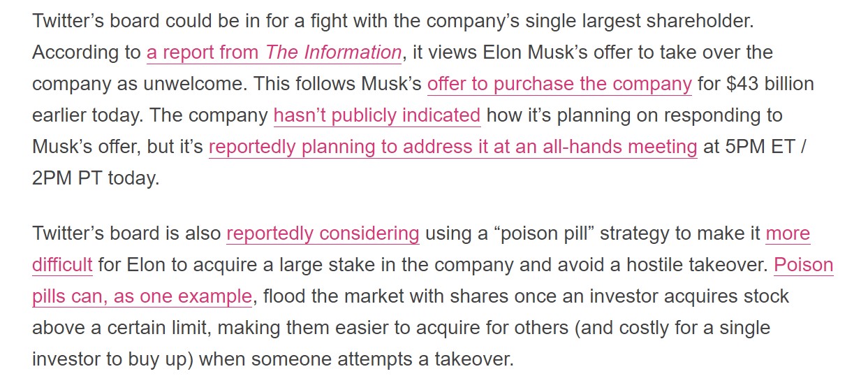Open "a report from The Information" link
868x390 pixels.
click(x=274, y=52)
